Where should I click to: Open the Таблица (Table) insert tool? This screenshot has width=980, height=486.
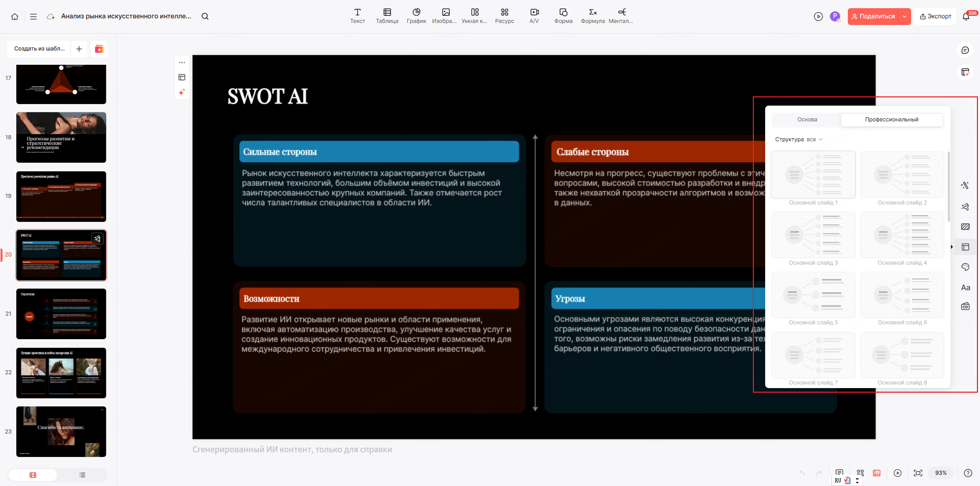(x=387, y=16)
